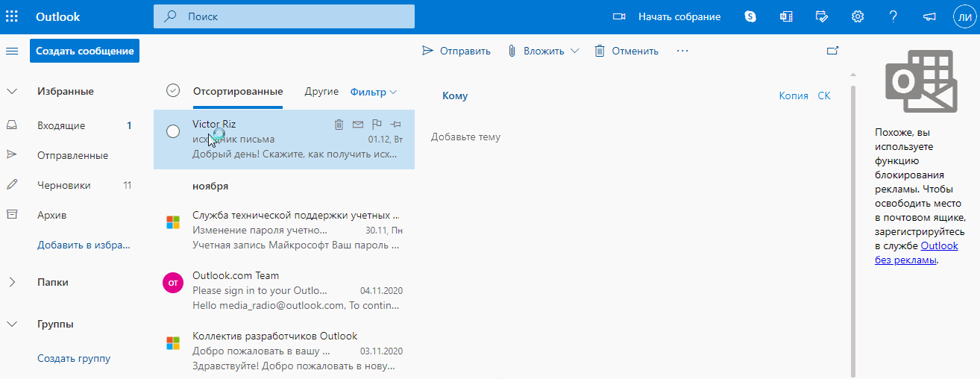Viewport: 980px width, 379px height.
Task: Switch to the Отсортированные tab
Action: point(238,91)
